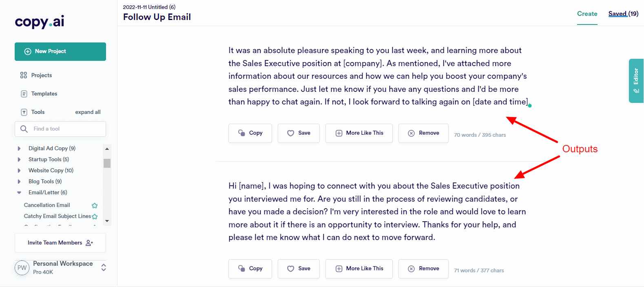Select the Create tab
644x287 pixels.
pos(587,14)
